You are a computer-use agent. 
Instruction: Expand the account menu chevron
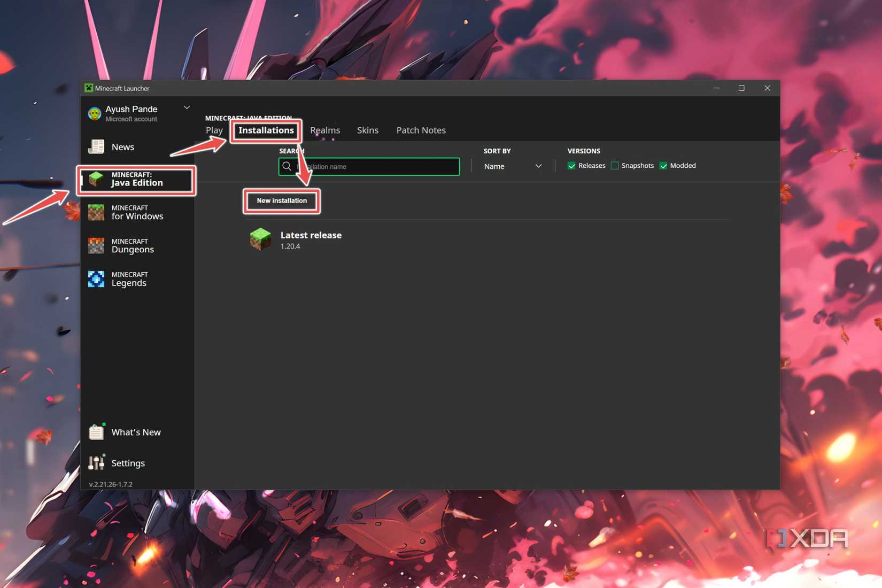(187, 107)
